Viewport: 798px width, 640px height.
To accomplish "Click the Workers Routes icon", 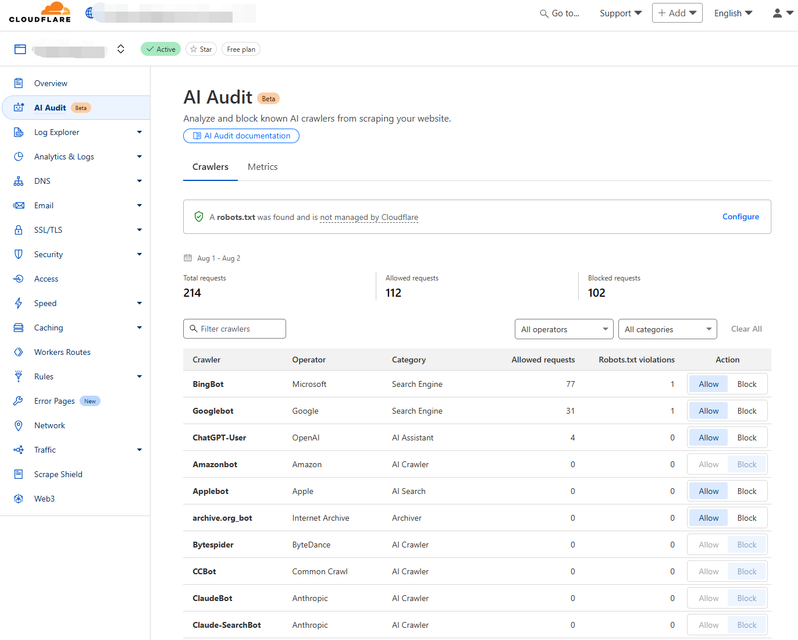I will point(19,352).
